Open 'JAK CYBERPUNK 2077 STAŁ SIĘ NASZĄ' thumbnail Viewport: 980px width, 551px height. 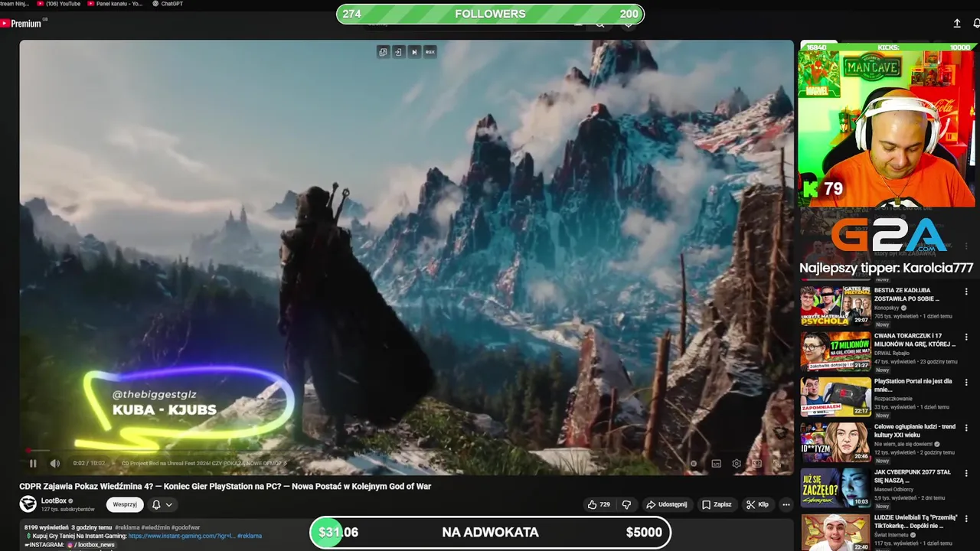836,487
